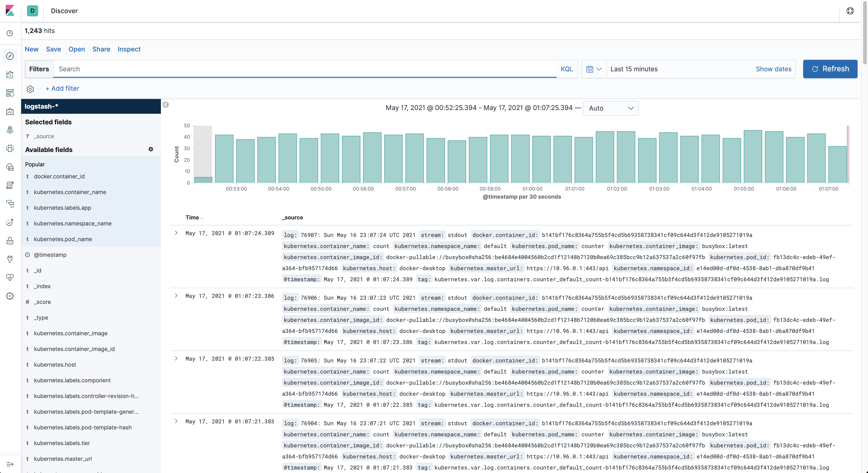Image resolution: width=868 pixels, height=473 pixels.
Task: Click the KQL Search input field
Action: pos(303,69)
